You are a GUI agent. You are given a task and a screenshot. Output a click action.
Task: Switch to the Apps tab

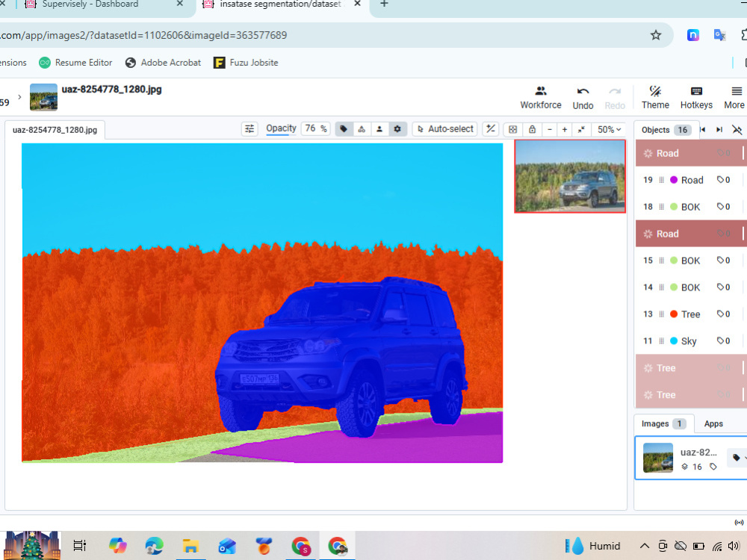(x=713, y=424)
